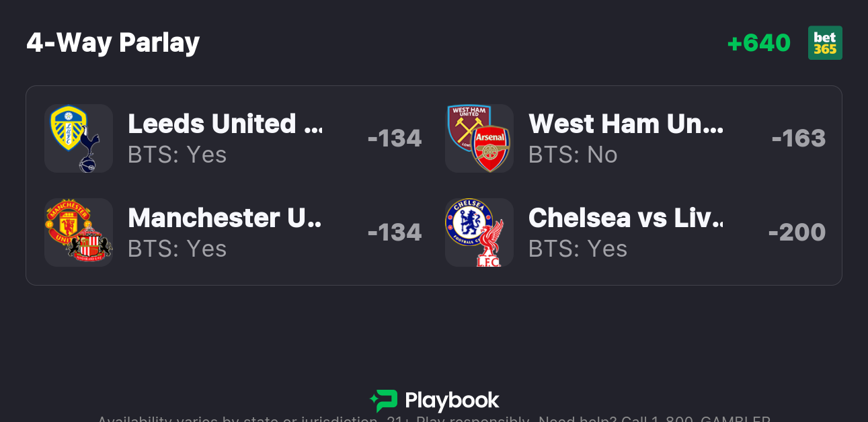This screenshot has width=868, height=422.
Task: Click BTS: No under West Ham
Action: click(573, 155)
